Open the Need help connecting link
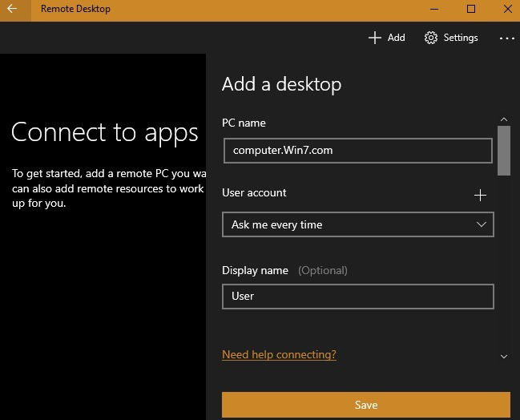The height and width of the screenshot is (420, 520). click(x=279, y=354)
